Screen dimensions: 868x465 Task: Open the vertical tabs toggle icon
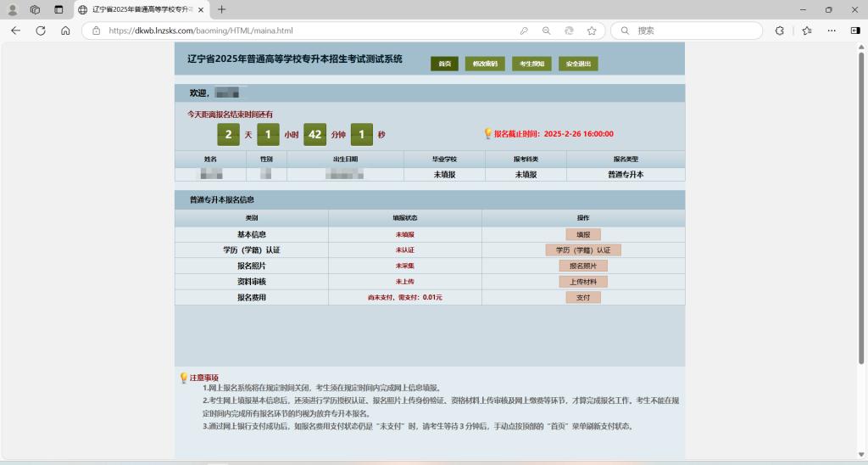pos(58,9)
